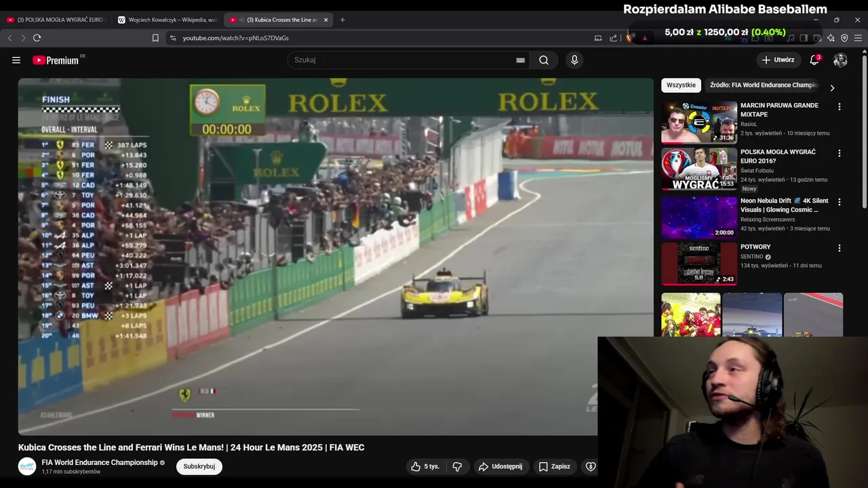This screenshot has width=868, height=488.
Task: Click the main video player
Action: [x=336, y=256]
